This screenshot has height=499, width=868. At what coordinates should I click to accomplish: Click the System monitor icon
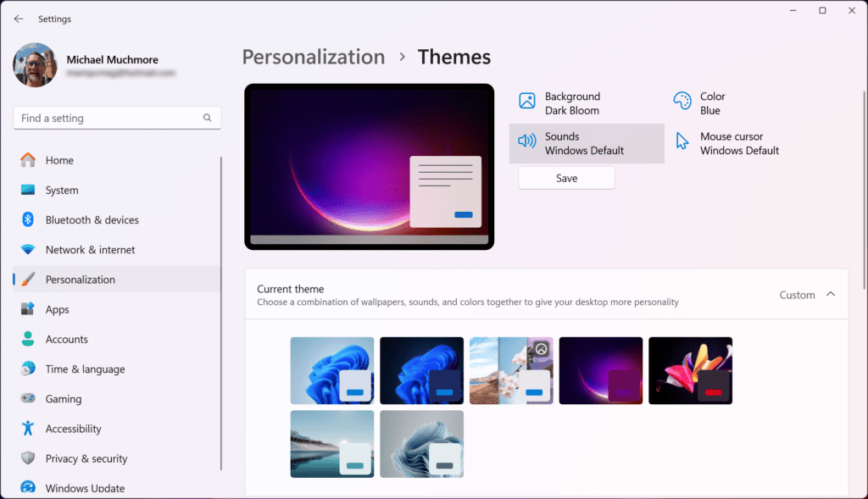(x=28, y=190)
